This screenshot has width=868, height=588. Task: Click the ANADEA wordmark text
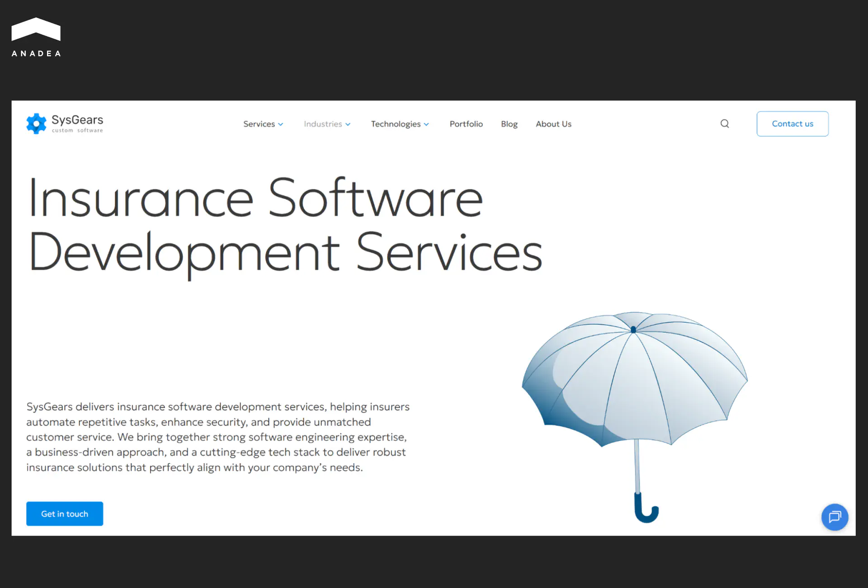(x=36, y=53)
